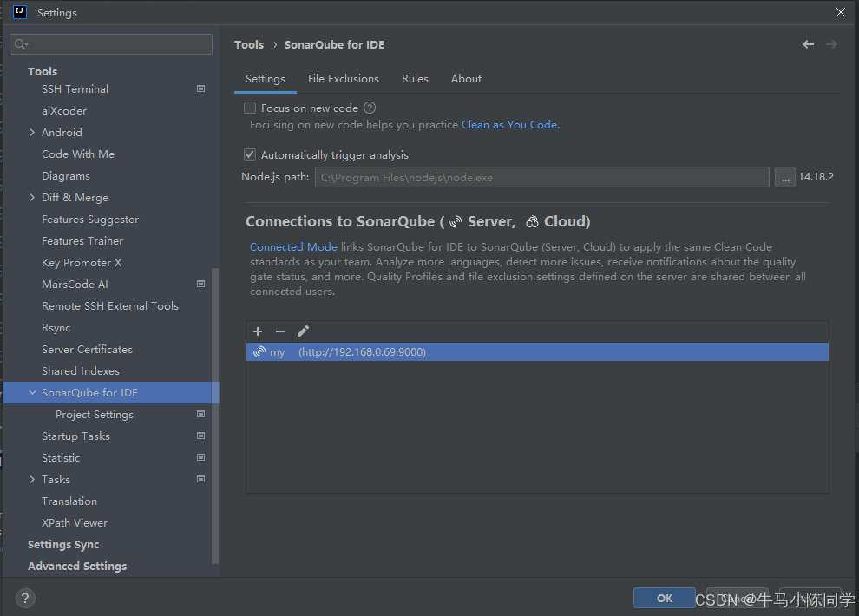Remove selected connection with minus icon

(x=280, y=331)
